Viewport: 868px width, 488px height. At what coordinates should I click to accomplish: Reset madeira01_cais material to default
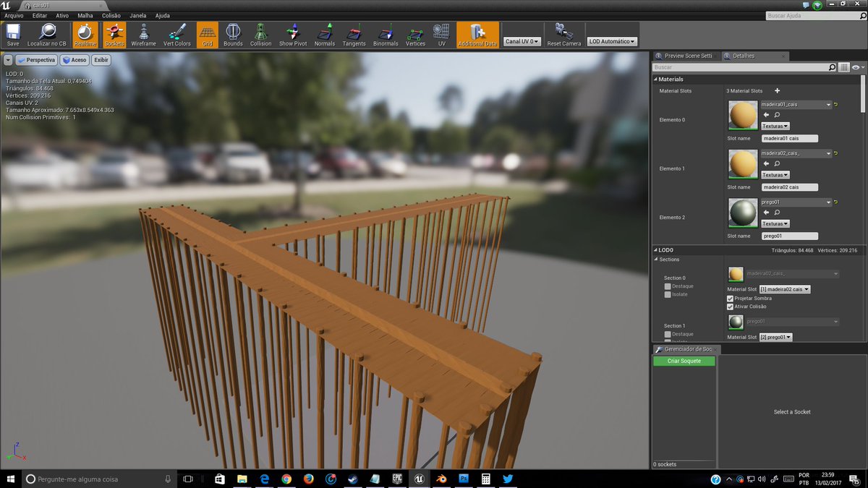tap(837, 105)
